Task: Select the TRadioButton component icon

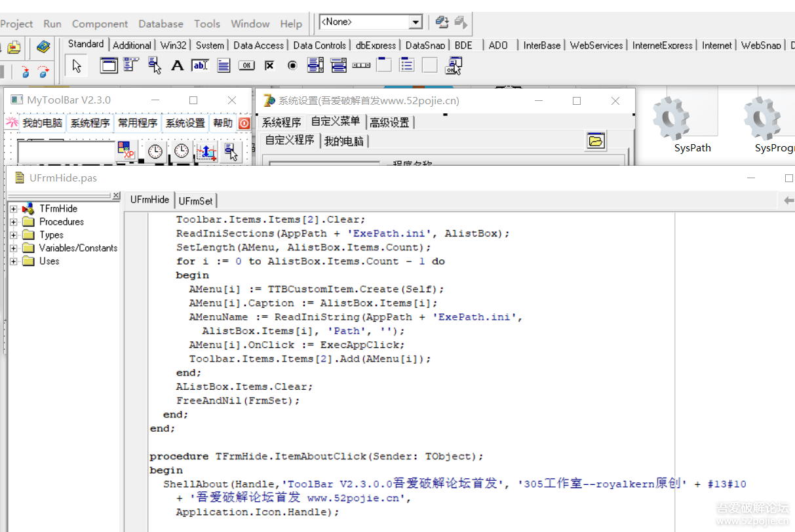Action: pos(291,65)
